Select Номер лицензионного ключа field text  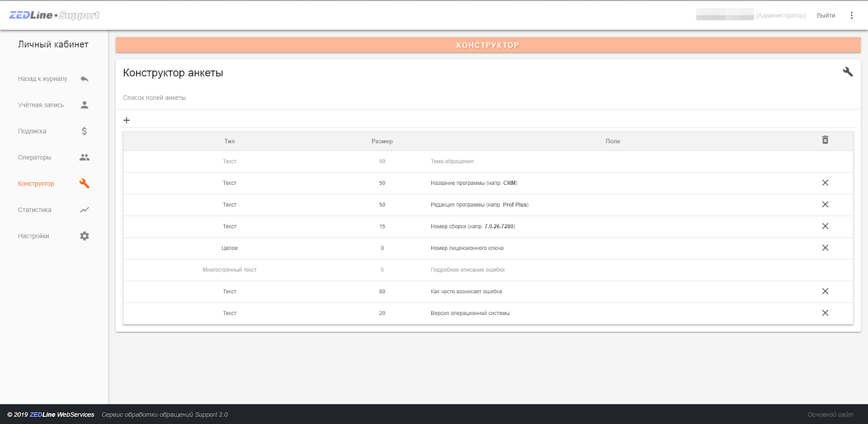point(467,248)
